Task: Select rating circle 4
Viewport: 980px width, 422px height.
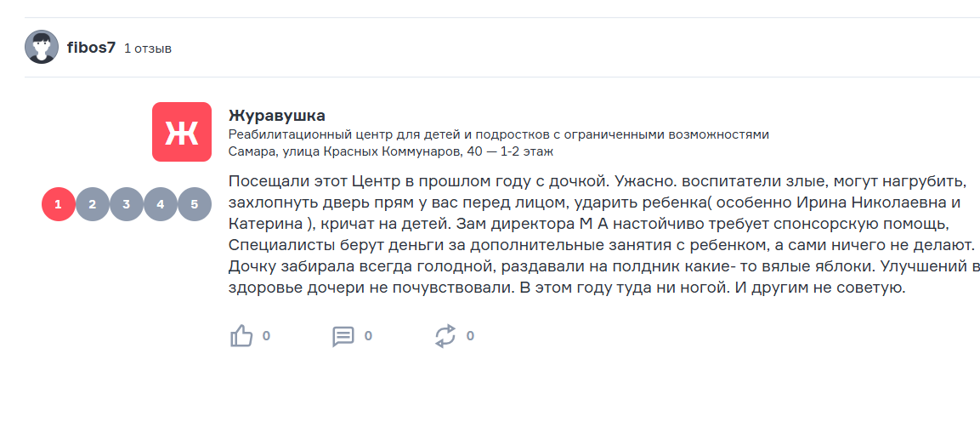Action: pos(161,204)
